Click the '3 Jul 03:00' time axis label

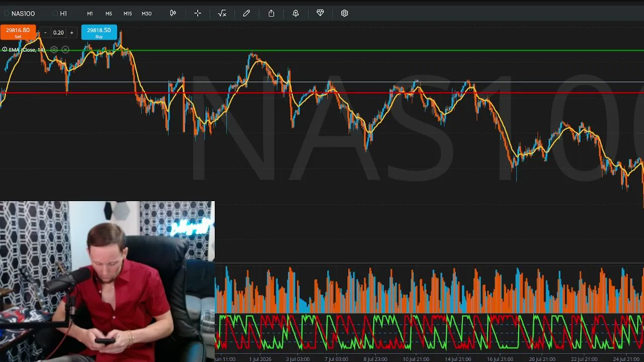[298, 359]
